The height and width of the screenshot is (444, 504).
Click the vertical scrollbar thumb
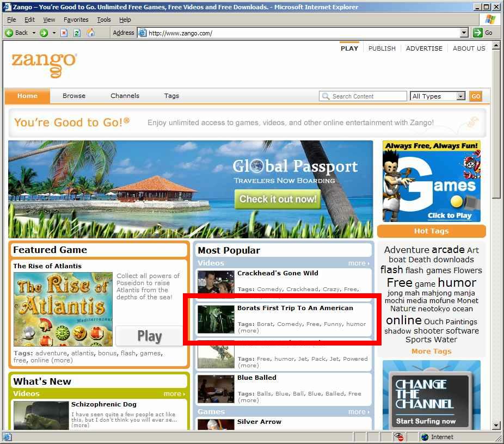(x=496, y=125)
